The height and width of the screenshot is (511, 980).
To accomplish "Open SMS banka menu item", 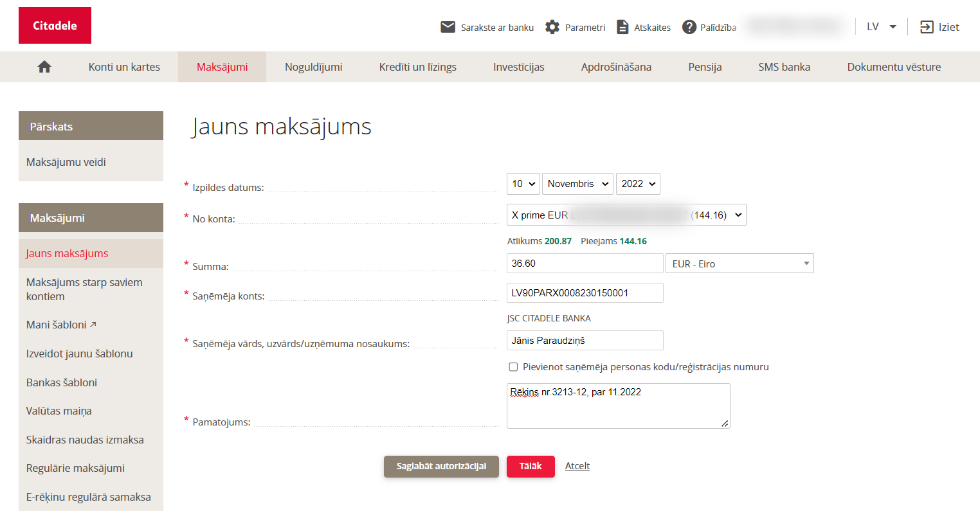I will coord(784,67).
